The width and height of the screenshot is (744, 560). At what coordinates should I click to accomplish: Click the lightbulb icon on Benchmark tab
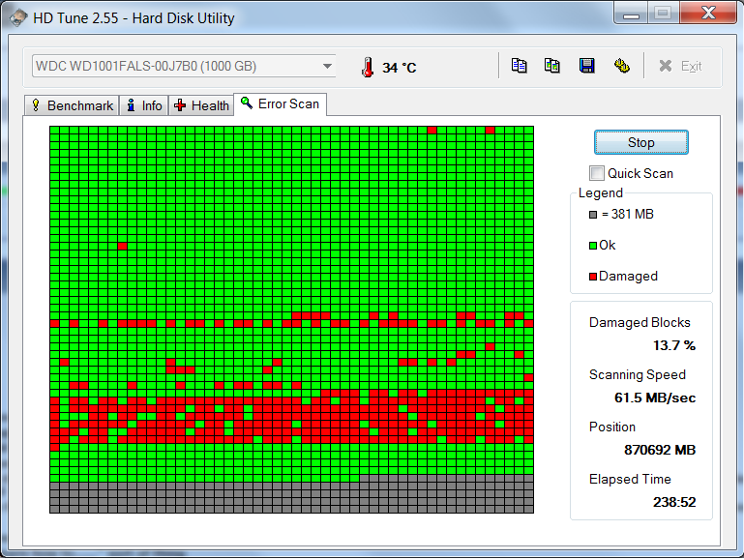point(36,104)
